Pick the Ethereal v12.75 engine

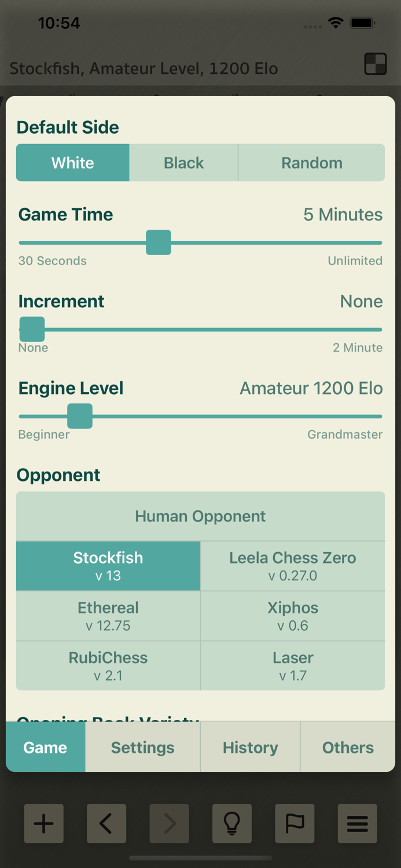(x=108, y=615)
